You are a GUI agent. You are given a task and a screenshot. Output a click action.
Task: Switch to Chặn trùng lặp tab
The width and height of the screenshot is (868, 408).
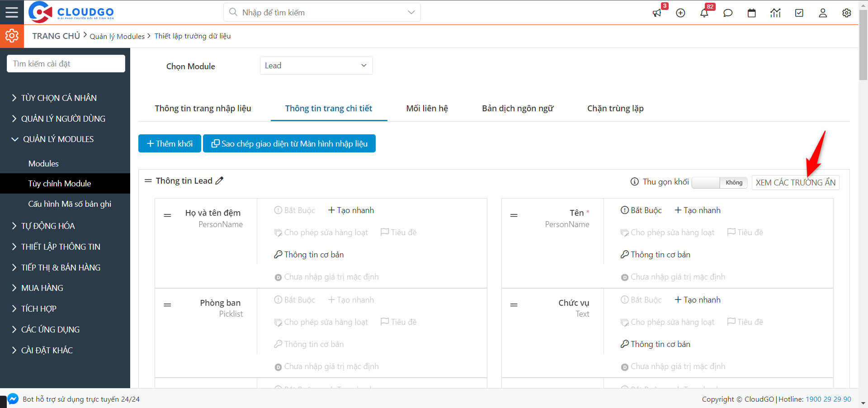click(615, 109)
